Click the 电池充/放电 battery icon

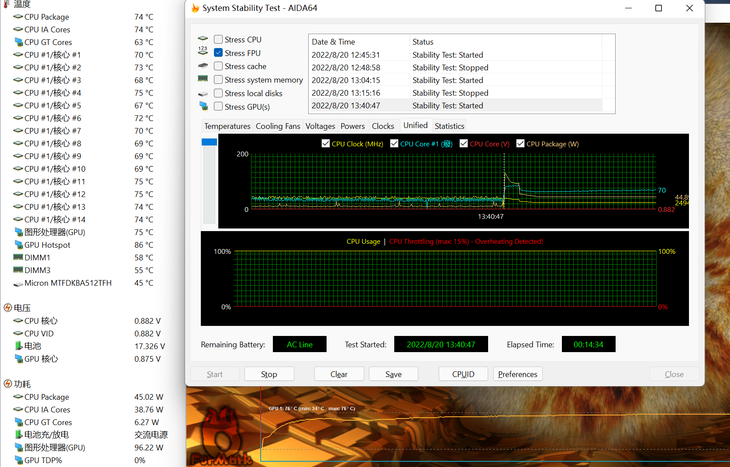click(19, 434)
